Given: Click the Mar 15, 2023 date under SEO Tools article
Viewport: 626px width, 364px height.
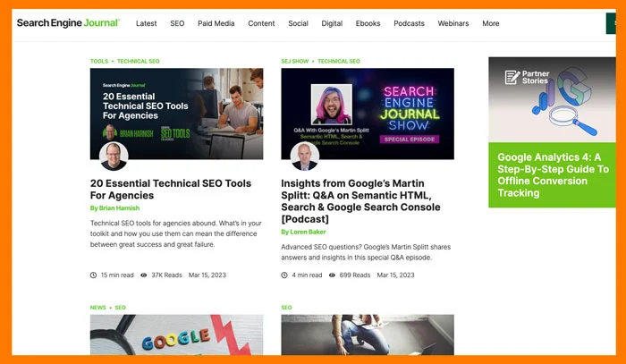Looking at the screenshot, I should coord(207,275).
